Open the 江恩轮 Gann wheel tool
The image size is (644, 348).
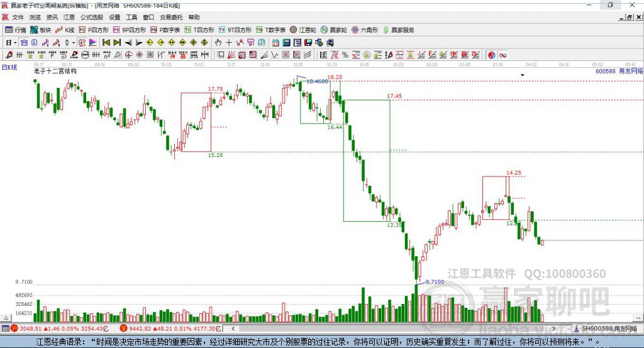[303, 30]
